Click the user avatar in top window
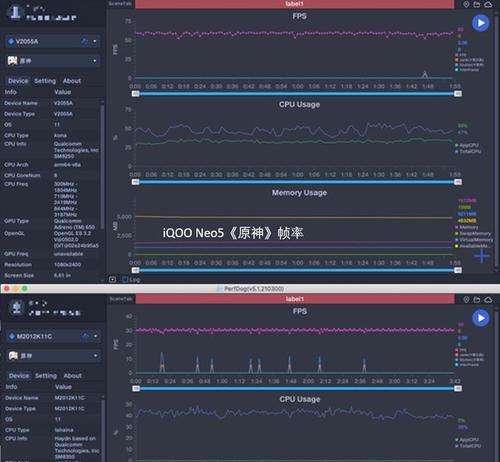 coord(15,12)
